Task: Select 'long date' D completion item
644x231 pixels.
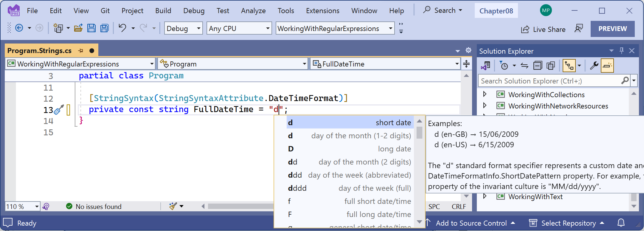Action: pyautogui.click(x=350, y=149)
